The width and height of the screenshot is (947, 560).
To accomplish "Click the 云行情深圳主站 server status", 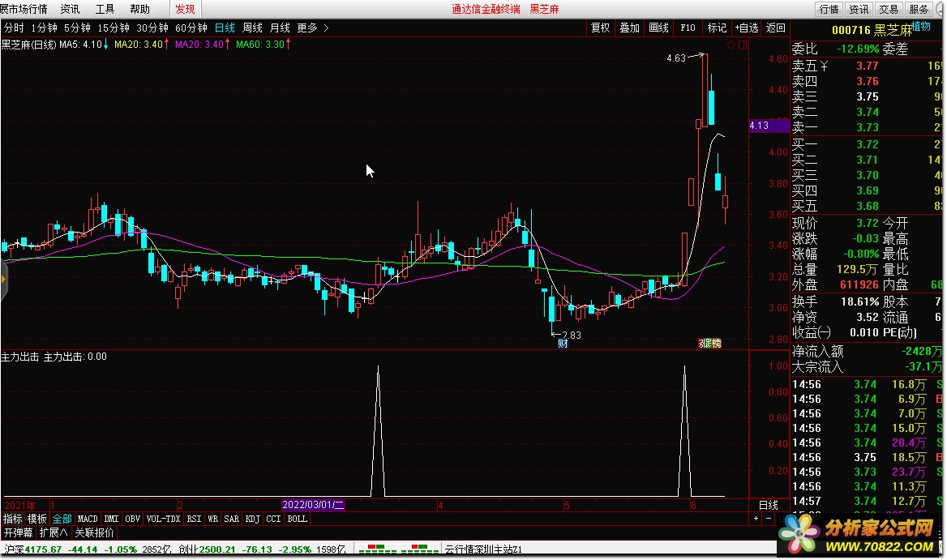I will (484, 549).
